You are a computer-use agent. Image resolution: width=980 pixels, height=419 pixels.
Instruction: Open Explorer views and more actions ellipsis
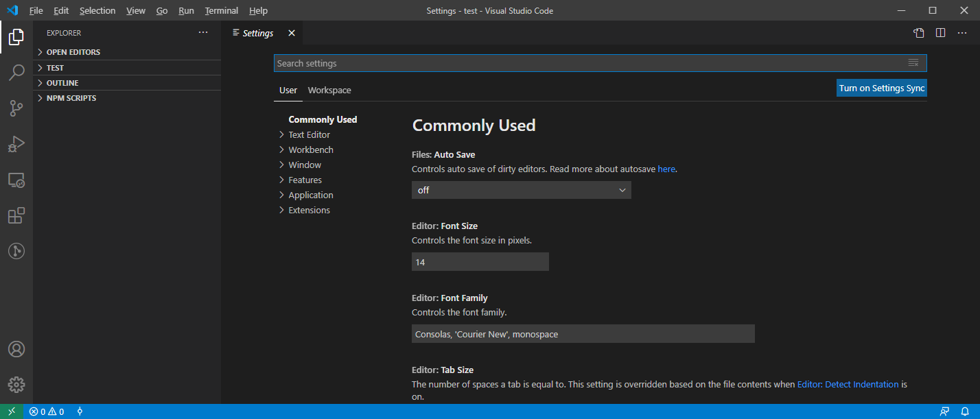coord(202,33)
